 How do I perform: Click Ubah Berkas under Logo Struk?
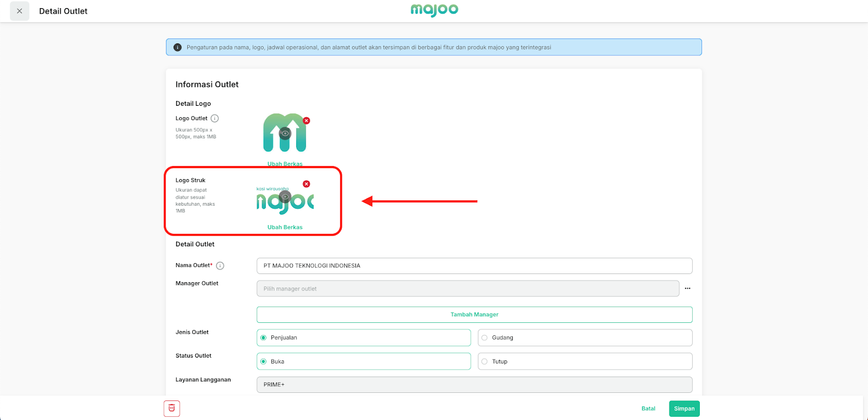tap(285, 227)
